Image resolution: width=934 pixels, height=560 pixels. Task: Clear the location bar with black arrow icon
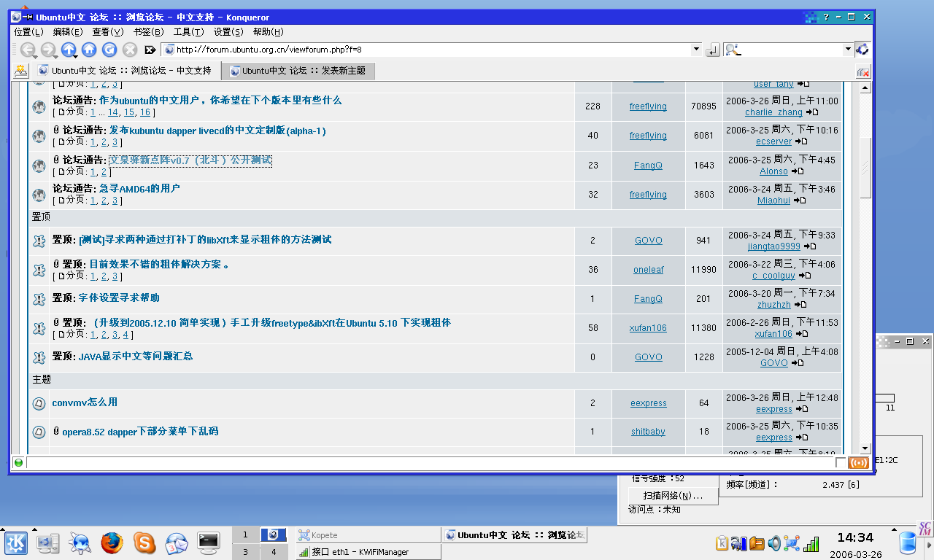coord(150,50)
